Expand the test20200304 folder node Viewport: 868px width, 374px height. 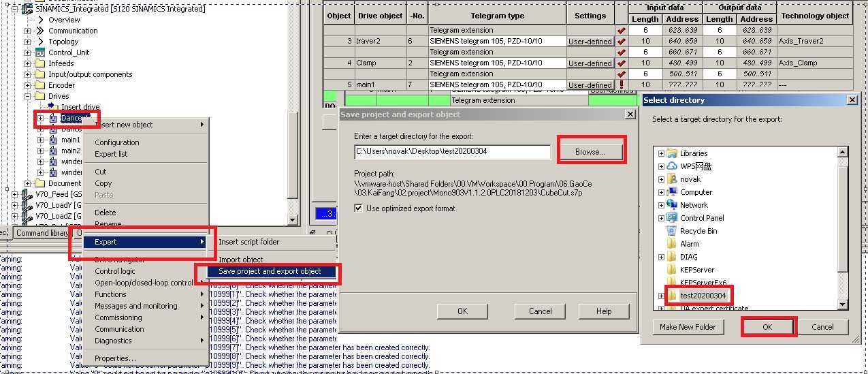click(x=661, y=296)
